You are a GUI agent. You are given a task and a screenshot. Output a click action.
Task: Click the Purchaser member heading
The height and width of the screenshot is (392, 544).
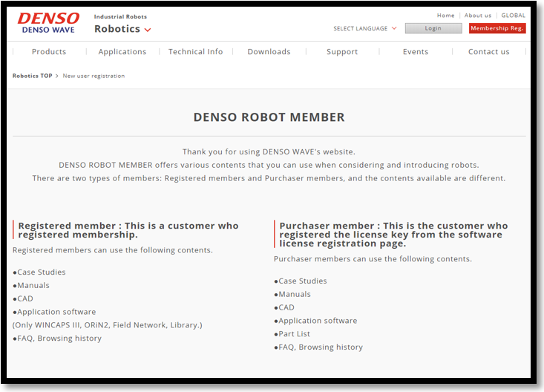(x=393, y=235)
